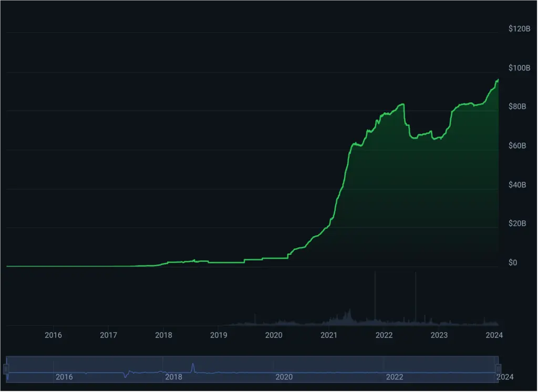
Task: Click the 2023 label on the chart x-axis
Action: click(x=439, y=335)
